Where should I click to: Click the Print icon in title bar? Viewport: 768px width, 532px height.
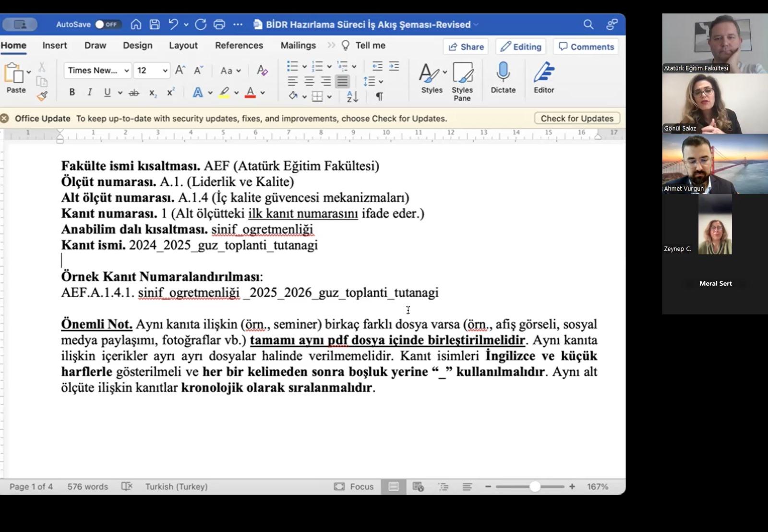pyautogui.click(x=219, y=24)
